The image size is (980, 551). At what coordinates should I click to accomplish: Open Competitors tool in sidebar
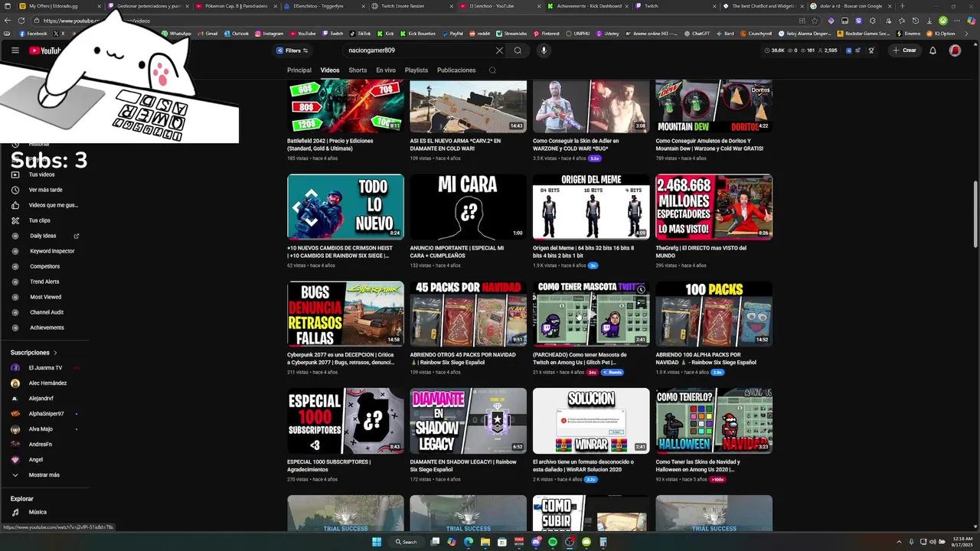(x=44, y=266)
